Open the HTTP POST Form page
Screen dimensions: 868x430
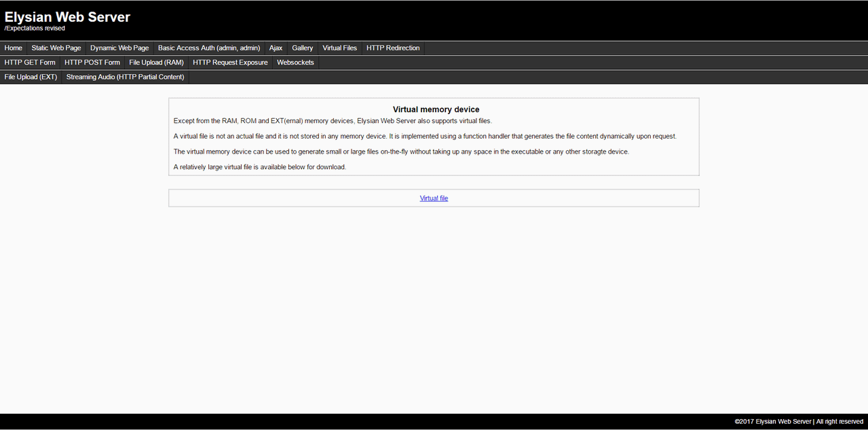pyautogui.click(x=92, y=62)
